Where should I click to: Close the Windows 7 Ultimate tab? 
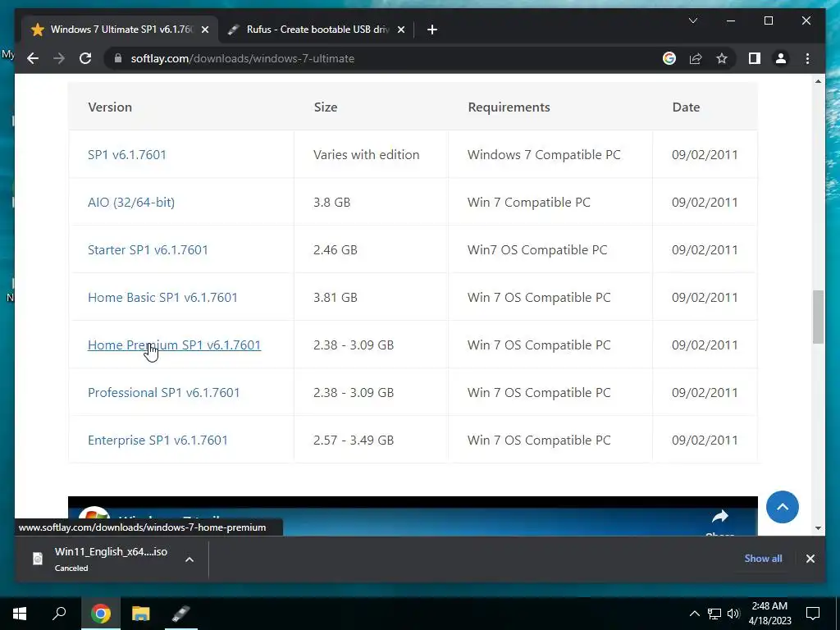coord(204,30)
